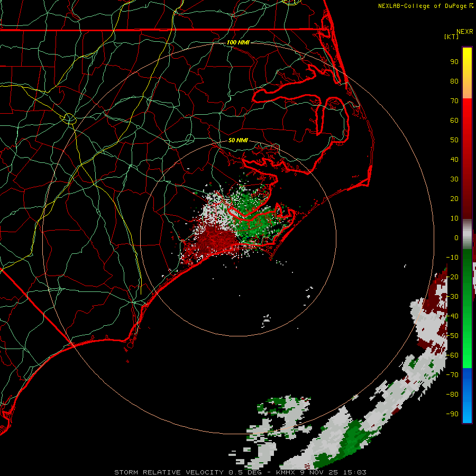Click the [KT] units label above the scale
Viewport: 476px width, 476px height.
[451, 36]
